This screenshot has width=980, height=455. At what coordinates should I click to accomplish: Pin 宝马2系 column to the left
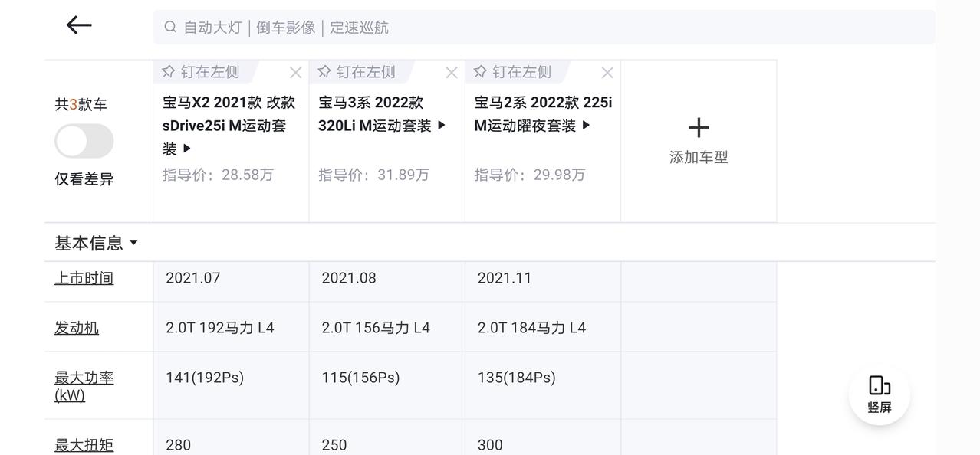[511, 72]
